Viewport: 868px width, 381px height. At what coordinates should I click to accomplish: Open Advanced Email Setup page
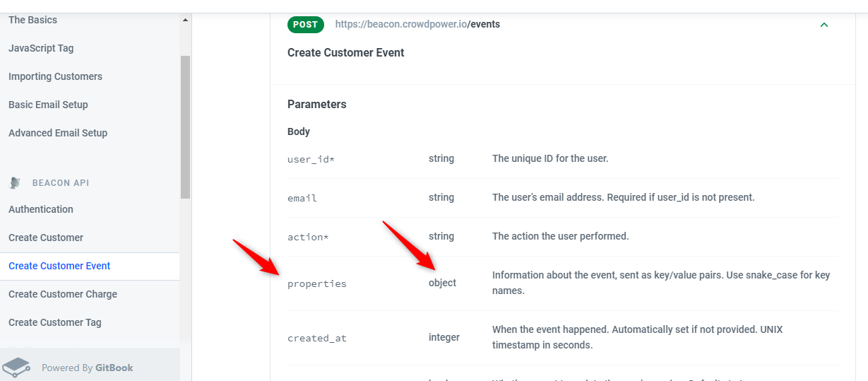tap(58, 133)
